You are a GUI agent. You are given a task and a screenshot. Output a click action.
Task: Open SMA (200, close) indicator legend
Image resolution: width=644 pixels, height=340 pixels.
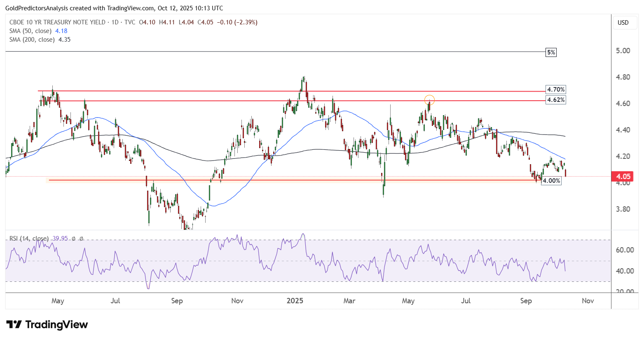(32, 40)
